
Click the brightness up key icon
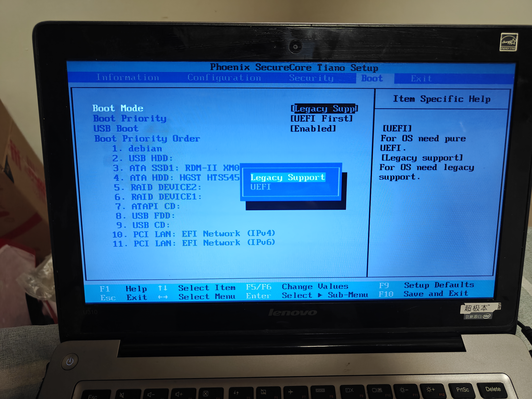(x=430, y=389)
